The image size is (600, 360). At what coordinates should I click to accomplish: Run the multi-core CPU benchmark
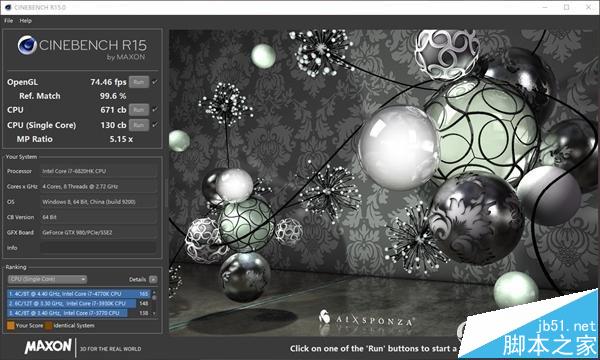pyautogui.click(x=139, y=110)
